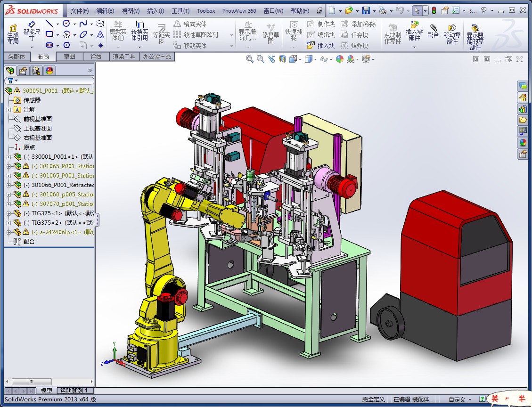532x407 pixels.
Task: Open the PropertyManager tab icon
Action: (x=23, y=71)
